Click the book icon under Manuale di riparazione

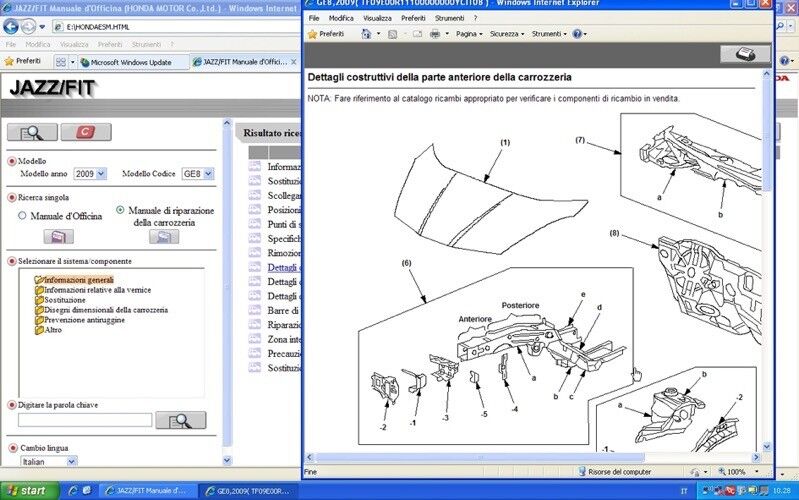point(163,237)
